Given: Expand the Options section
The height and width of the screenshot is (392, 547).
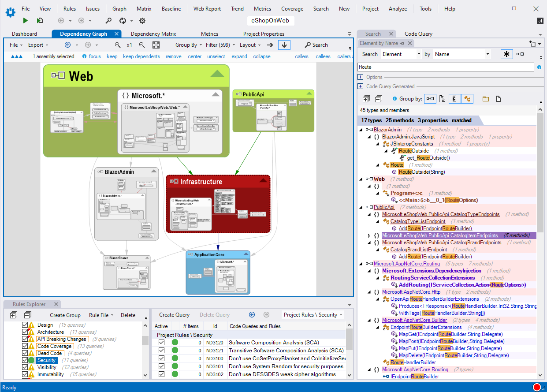Looking at the screenshot, I should click(x=360, y=77).
